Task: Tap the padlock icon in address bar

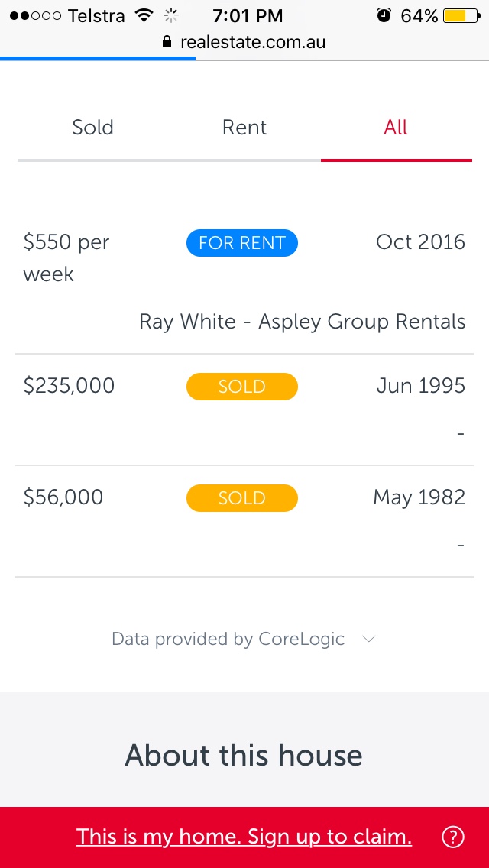Action: pos(168,42)
